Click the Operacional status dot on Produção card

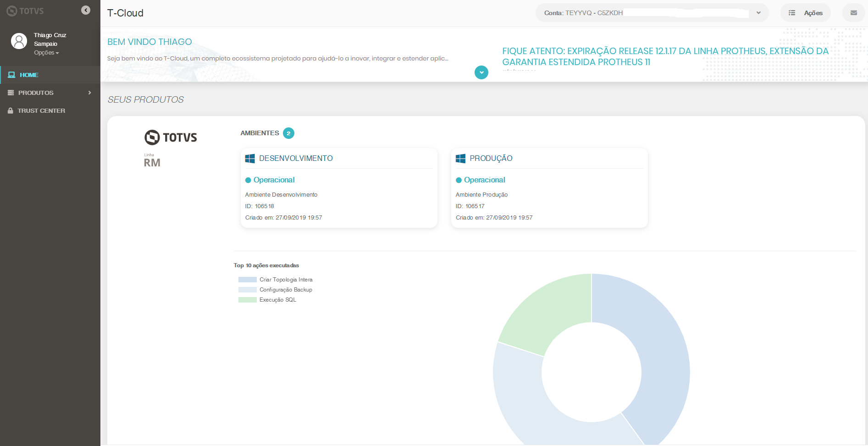[459, 180]
